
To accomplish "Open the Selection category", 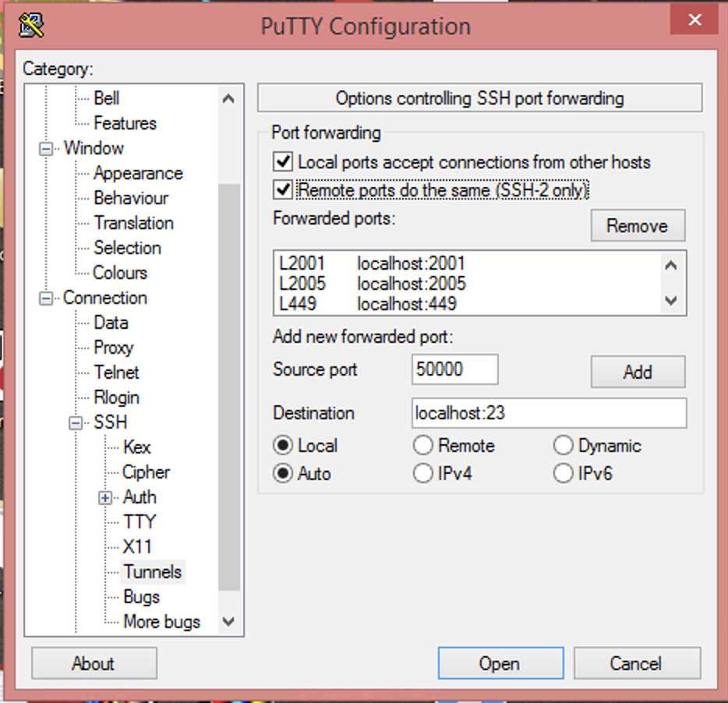I will 127,248.
